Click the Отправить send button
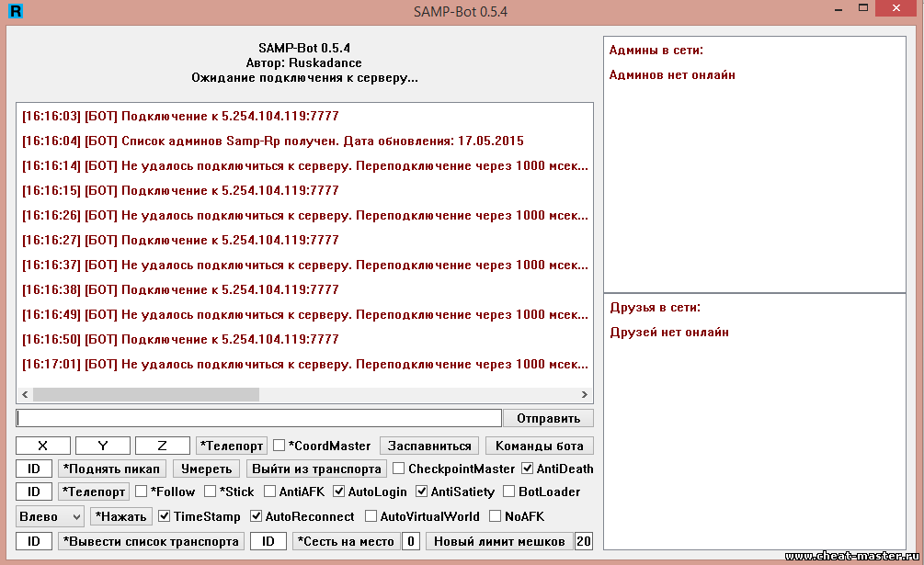This screenshot has height=565, width=924. 548,418
